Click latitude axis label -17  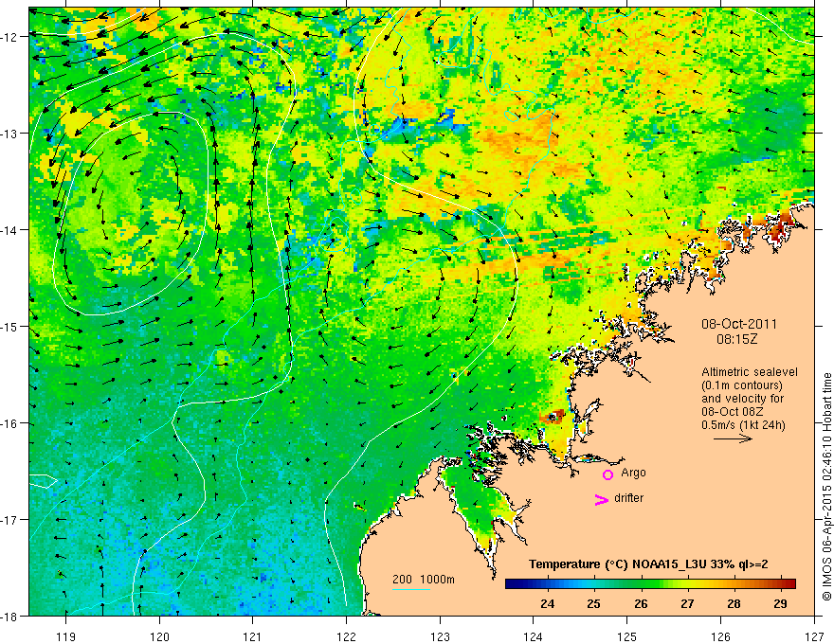click(x=10, y=519)
